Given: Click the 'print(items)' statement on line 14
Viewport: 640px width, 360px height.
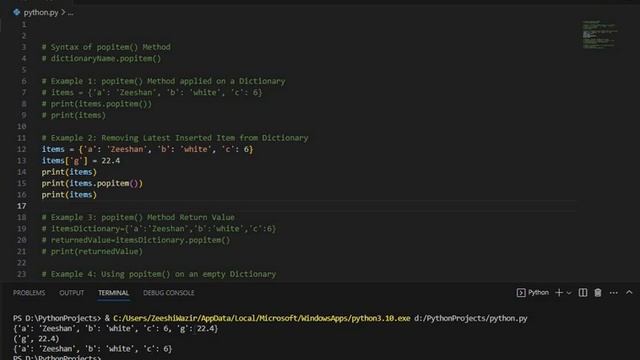Looking at the screenshot, I should coord(69,172).
